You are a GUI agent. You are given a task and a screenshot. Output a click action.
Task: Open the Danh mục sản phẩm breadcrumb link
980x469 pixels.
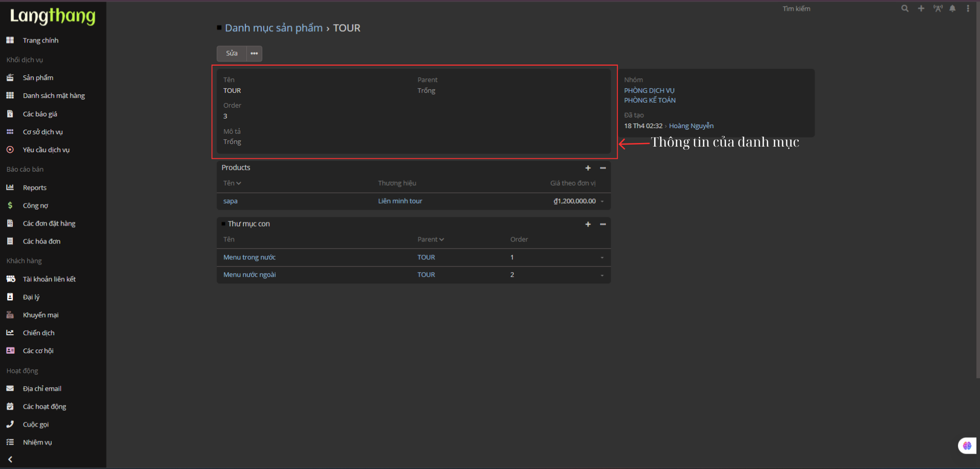274,28
